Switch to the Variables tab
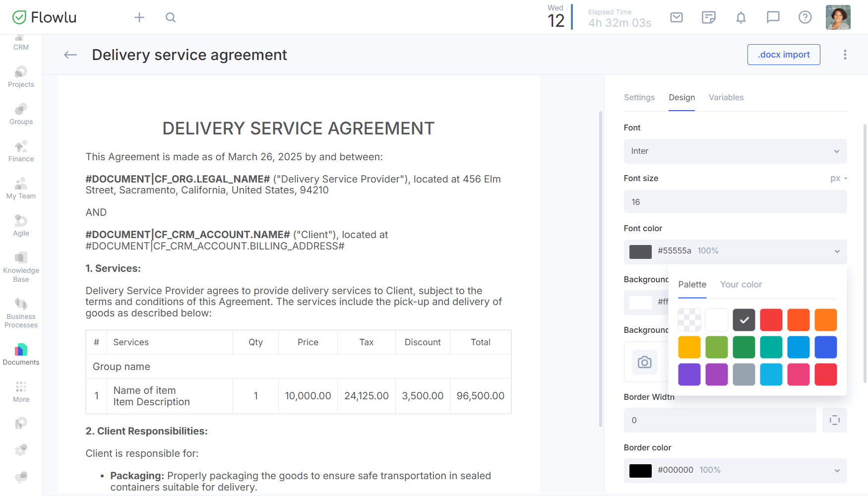The image size is (868, 496). click(x=726, y=97)
